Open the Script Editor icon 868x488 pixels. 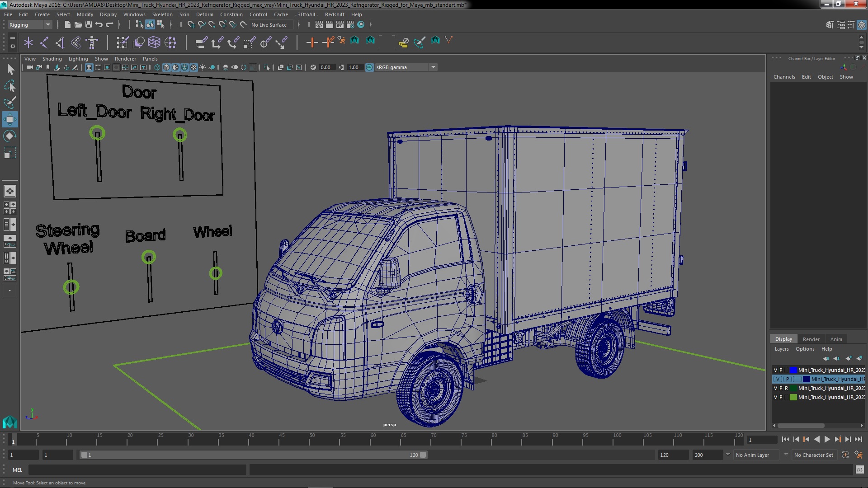tap(860, 470)
